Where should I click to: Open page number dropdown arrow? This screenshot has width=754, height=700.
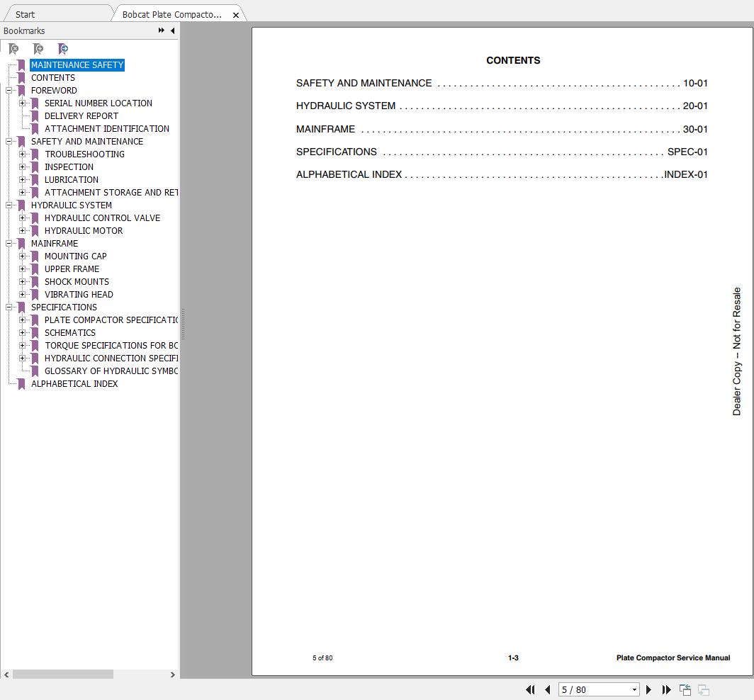coord(634,689)
